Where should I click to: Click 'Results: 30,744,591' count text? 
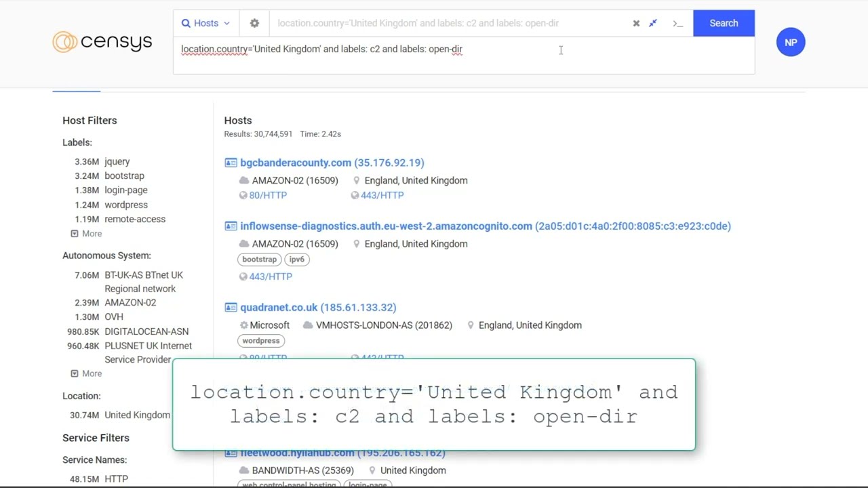click(x=258, y=134)
